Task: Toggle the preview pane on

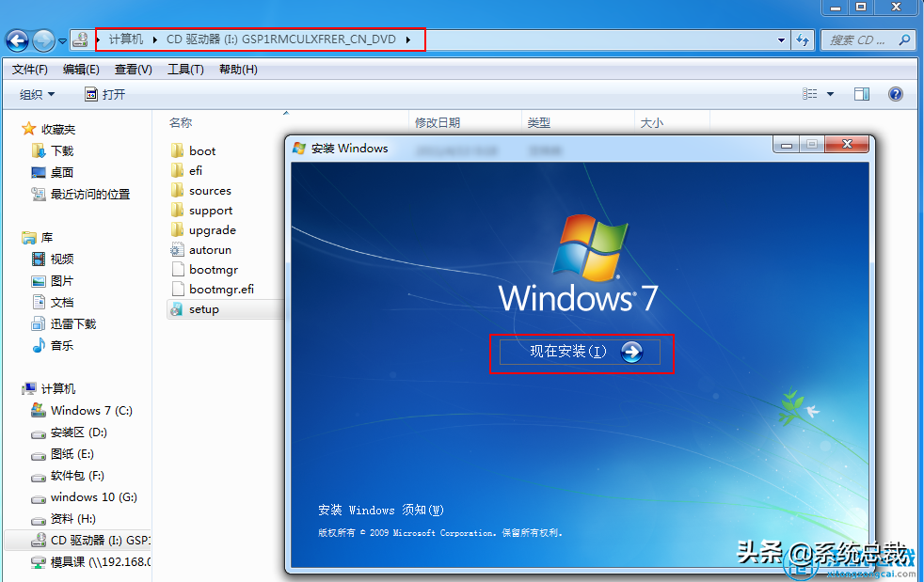Action: tap(861, 93)
